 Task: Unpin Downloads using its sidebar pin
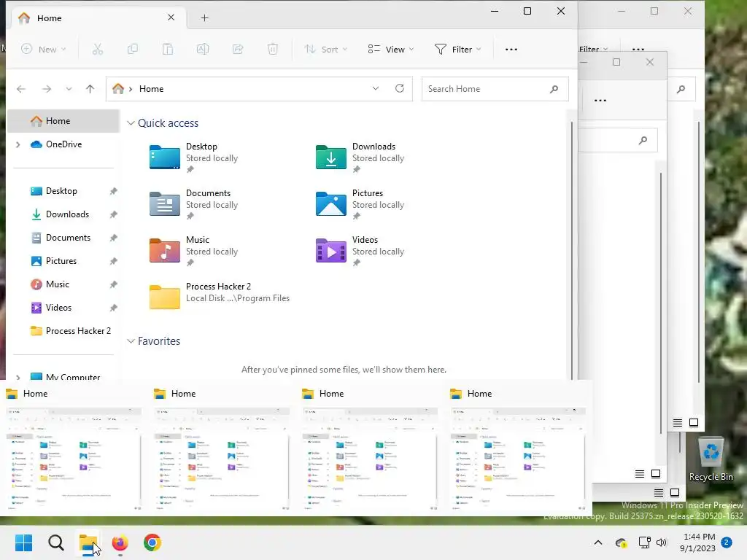pos(113,214)
